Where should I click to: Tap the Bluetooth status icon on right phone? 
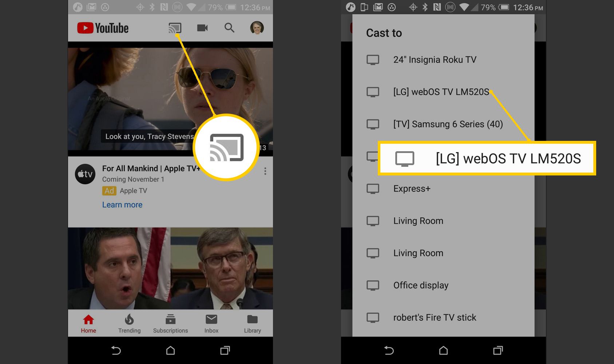click(x=425, y=7)
